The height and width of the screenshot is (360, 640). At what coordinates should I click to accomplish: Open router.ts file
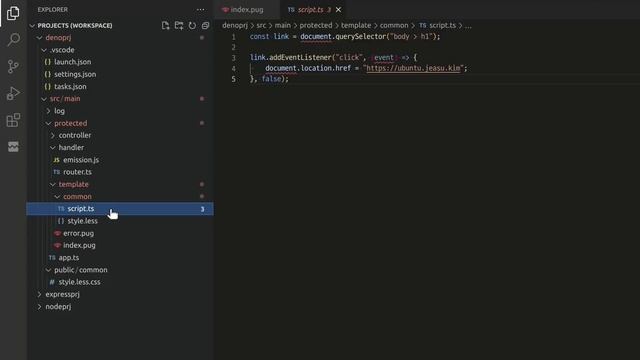77,172
